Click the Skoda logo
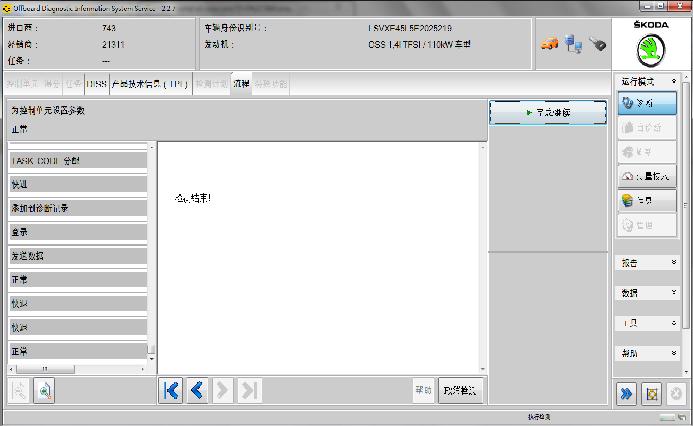The image size is (693, 426). coord(651,51)
